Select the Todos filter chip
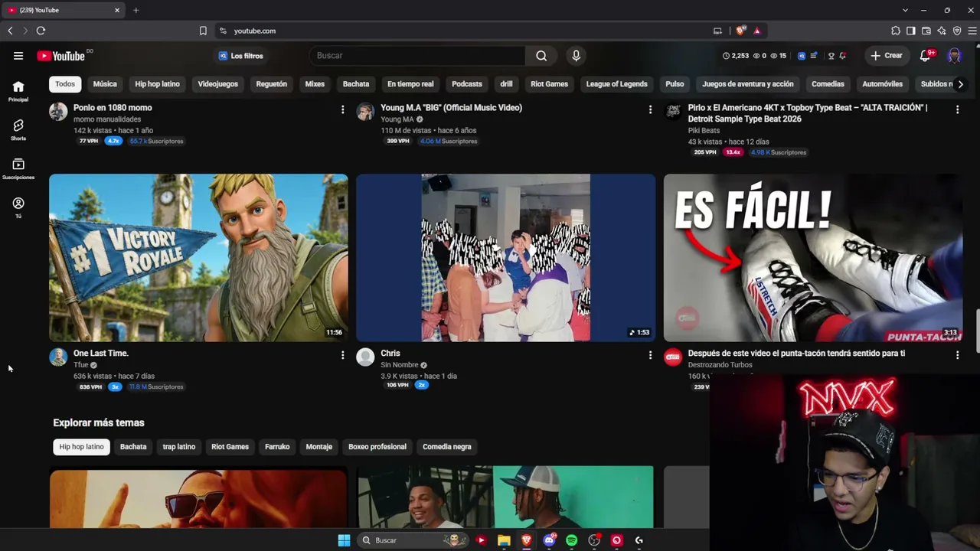Screen dimensions: 980x551 click(x=65, y=84)
